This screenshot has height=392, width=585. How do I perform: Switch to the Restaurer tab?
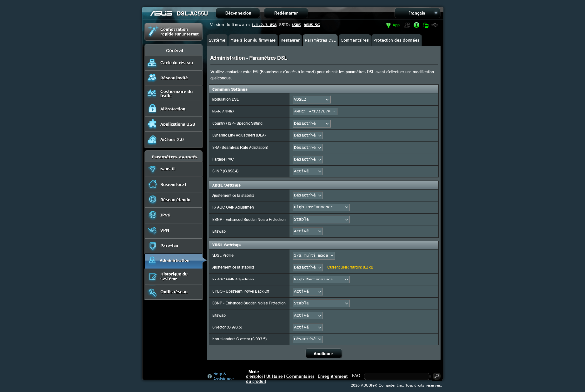click(290, 40)
